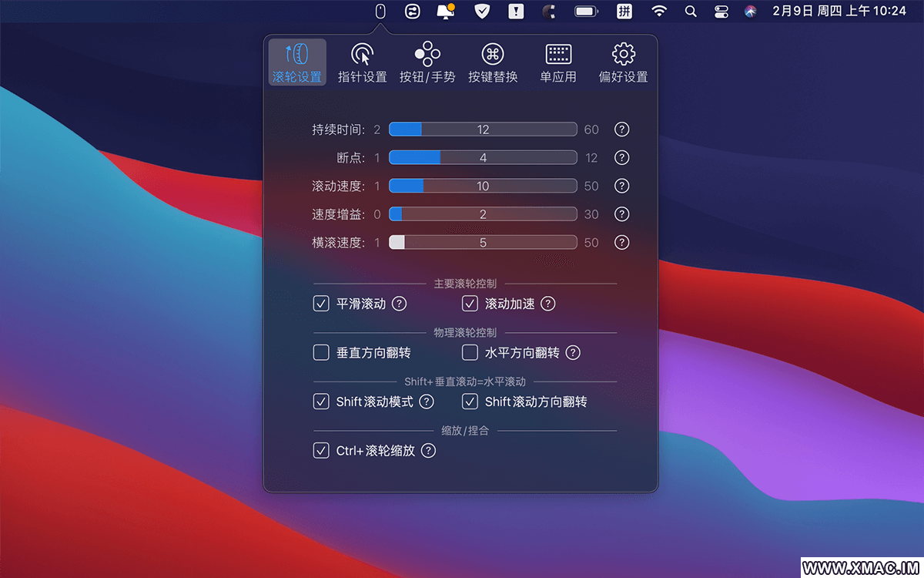Show help for 速度增益
This screenshot has width=924, height=578.
pyautogui.click(x=622, y=214)
